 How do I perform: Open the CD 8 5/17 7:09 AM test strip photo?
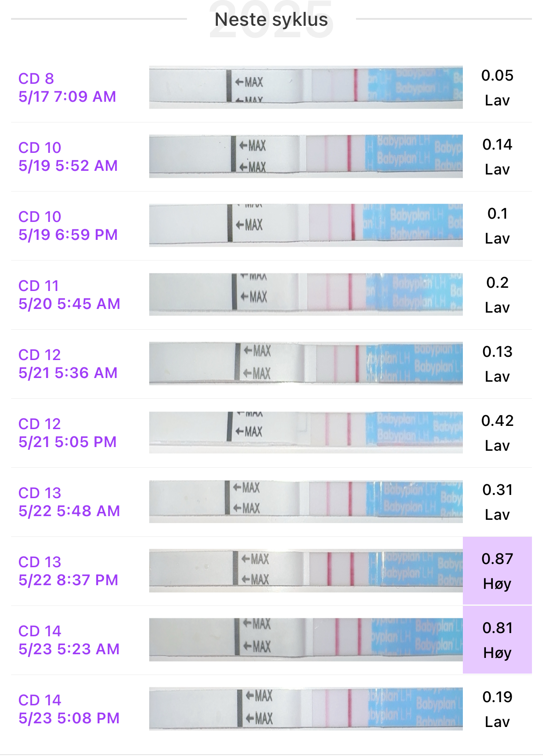[x=306, y=87]
